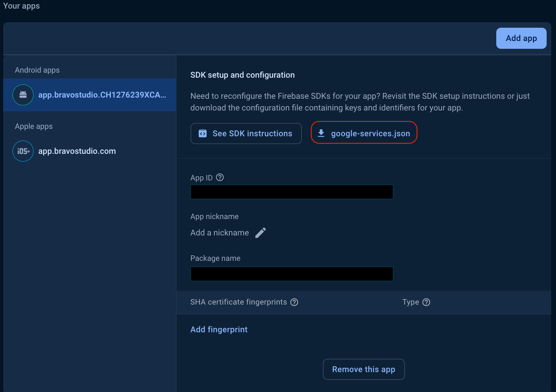Screen dimensions: 556x392
Task: Click the redacted Package name field
Action: tap(292, 274)
